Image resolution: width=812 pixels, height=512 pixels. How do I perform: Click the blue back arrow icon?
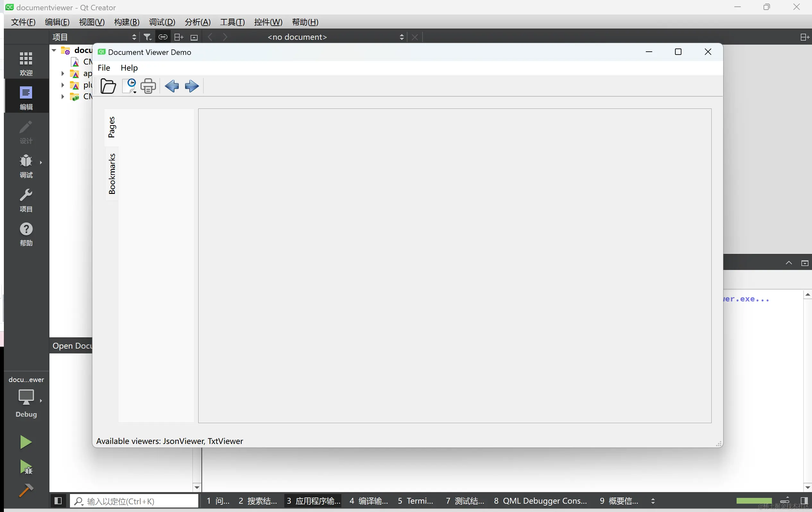(x=172, y=86)
